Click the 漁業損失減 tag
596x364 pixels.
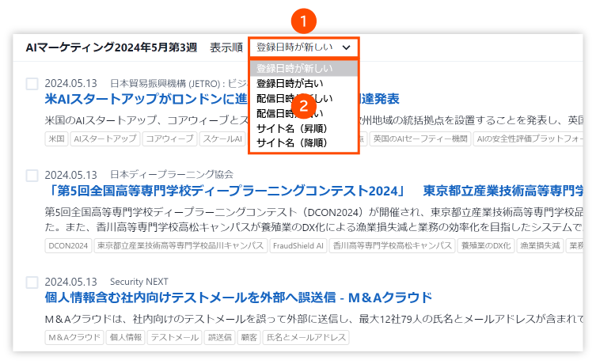coord(540,246)
